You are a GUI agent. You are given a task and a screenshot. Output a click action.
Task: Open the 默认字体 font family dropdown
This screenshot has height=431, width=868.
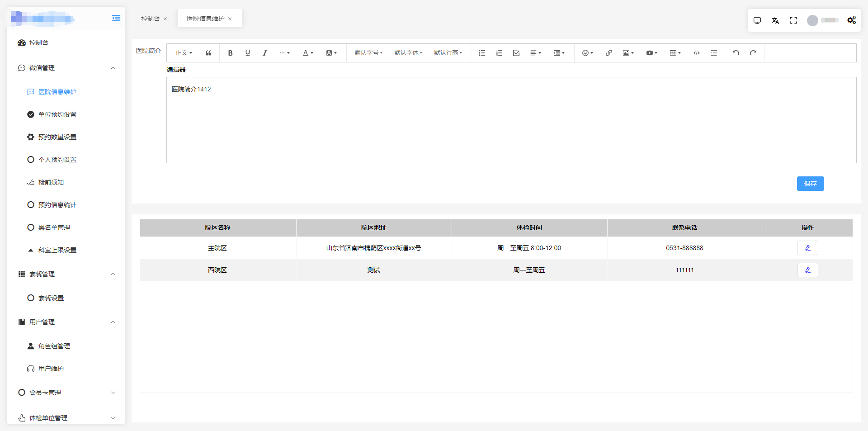(408, 53)
